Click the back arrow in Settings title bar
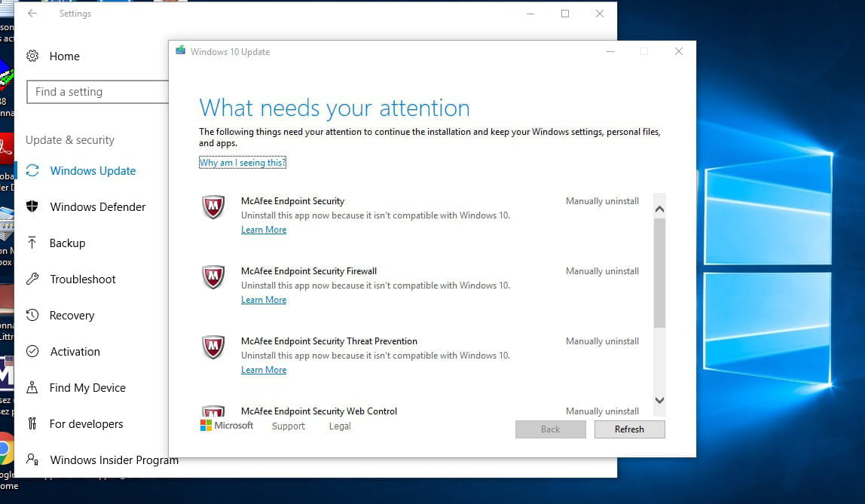 tap(32, 14)
